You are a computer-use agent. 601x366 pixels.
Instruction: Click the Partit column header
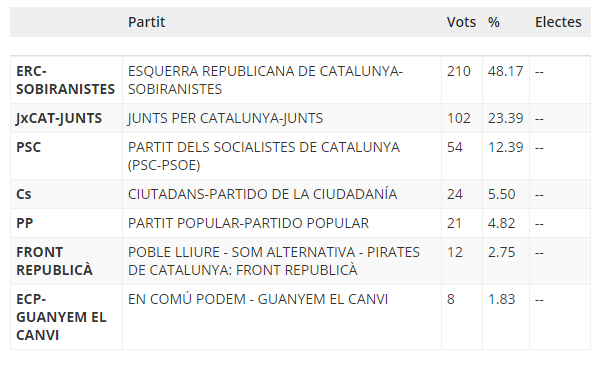146,22
